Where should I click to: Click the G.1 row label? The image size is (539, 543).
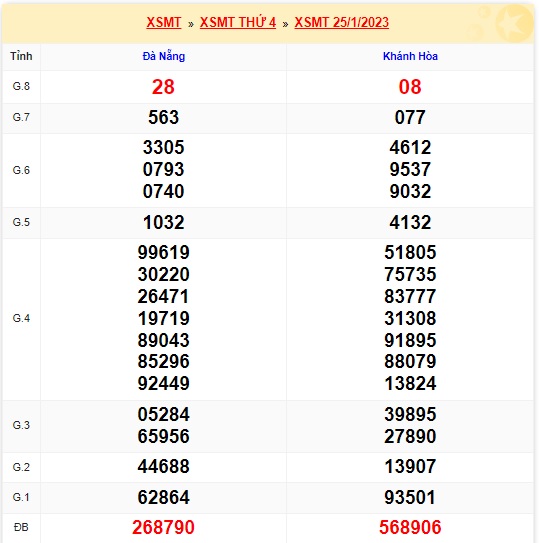tap(21, 497)
